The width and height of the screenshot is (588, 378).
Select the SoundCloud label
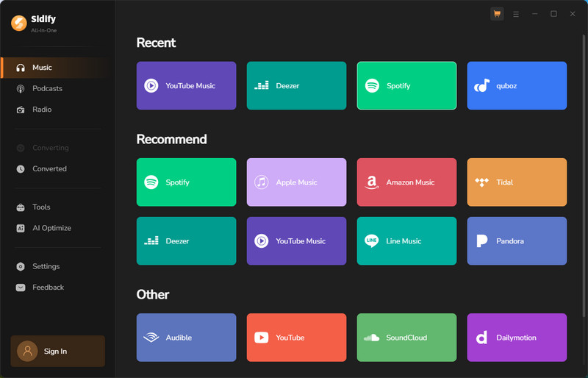[x=406, y=338]
